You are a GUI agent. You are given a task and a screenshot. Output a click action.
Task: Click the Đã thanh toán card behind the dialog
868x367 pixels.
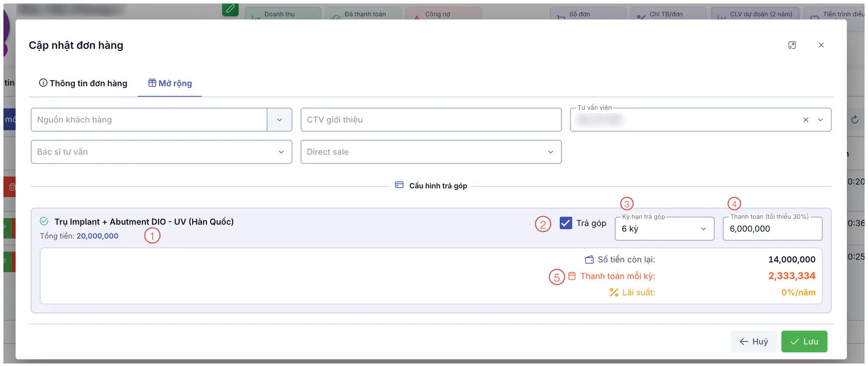coord(363,14)
